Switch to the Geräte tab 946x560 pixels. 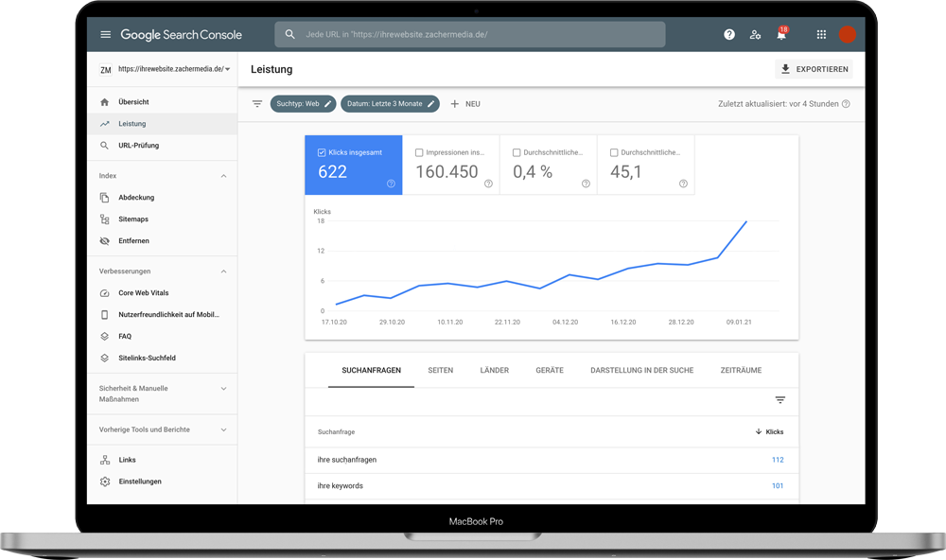pos(549,370)
